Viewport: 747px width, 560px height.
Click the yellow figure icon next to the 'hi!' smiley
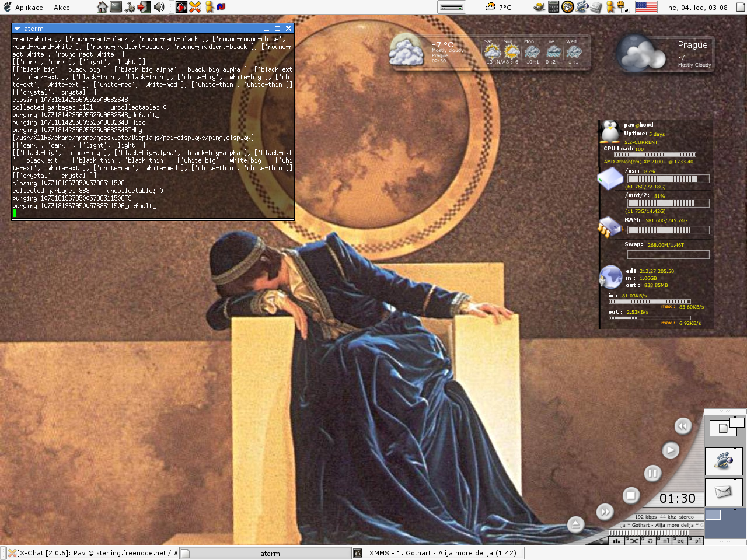[610, 7]
